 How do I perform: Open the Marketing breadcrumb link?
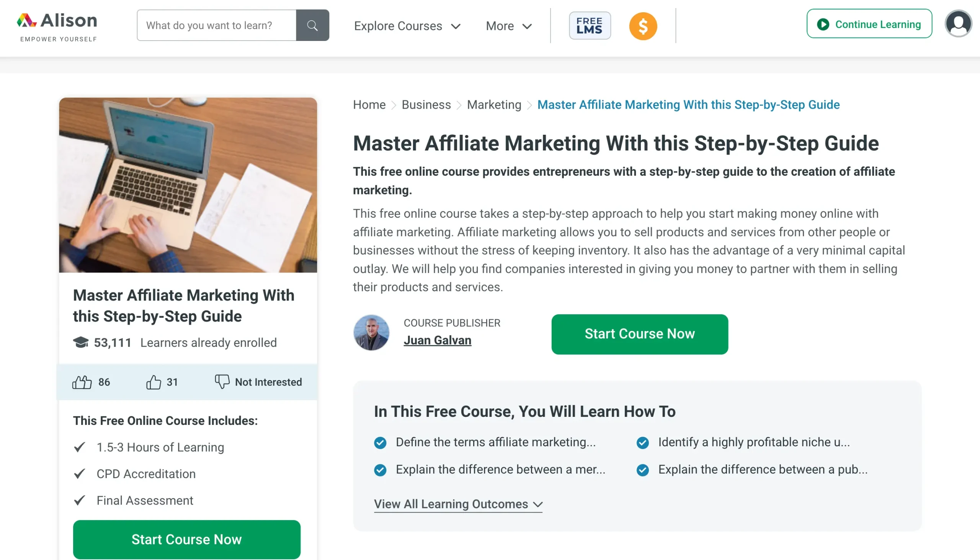click(494, 104)
